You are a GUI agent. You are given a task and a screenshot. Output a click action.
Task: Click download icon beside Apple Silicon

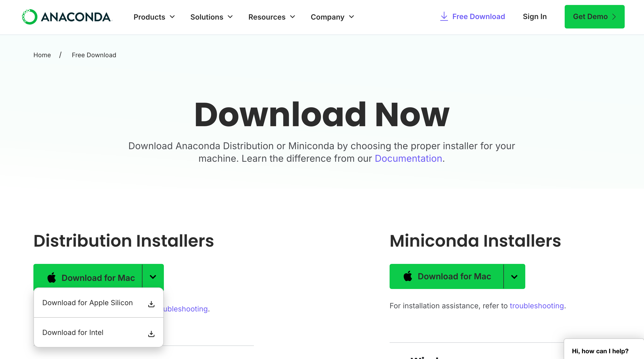[151, 304]
